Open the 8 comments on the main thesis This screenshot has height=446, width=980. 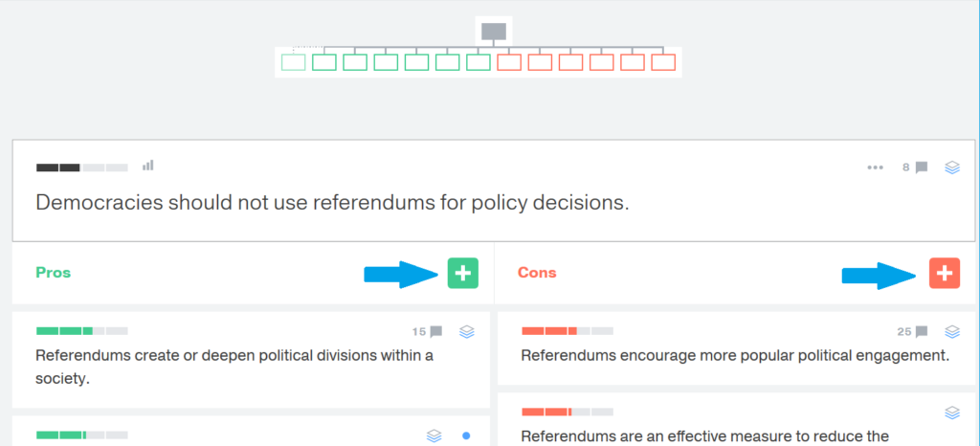pyautogui.click(x=915, y=167)
